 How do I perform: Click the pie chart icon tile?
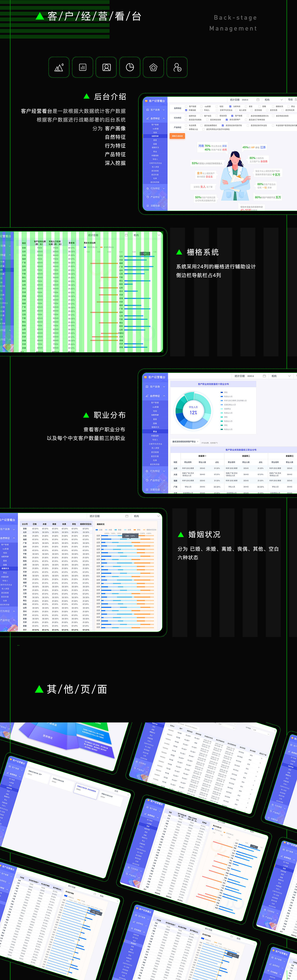(x=130, y=67)
